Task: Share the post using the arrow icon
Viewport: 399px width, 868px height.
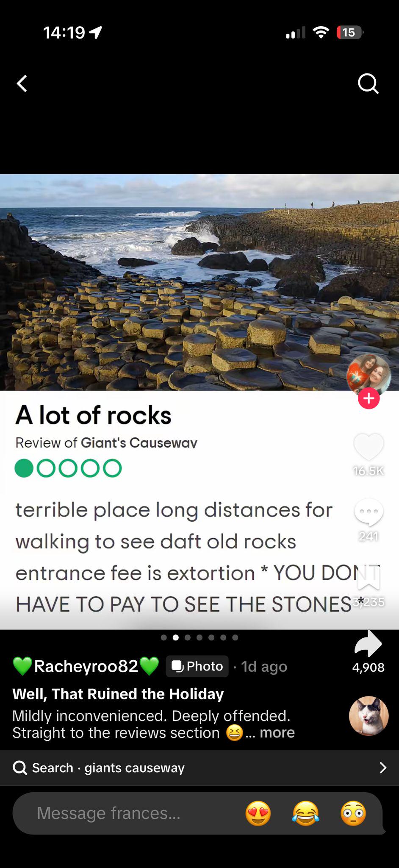Action: coord(368,643)
